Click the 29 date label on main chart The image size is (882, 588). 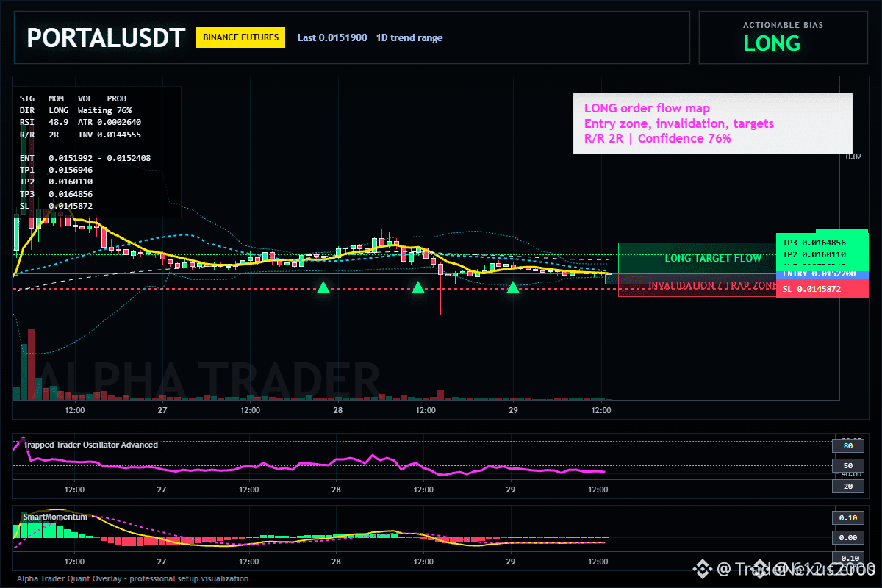(x=512, y=410)
